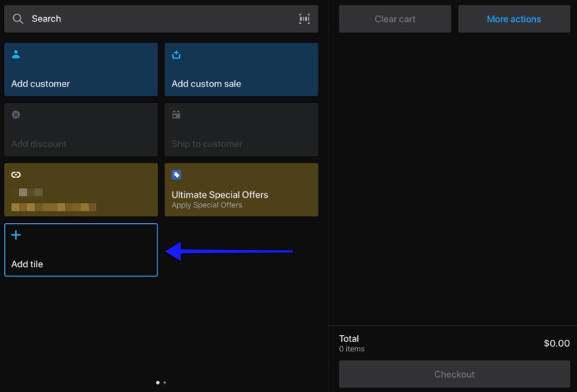Open the Add customer tile
Screen dimensions: 577x392
pos(81,69)
